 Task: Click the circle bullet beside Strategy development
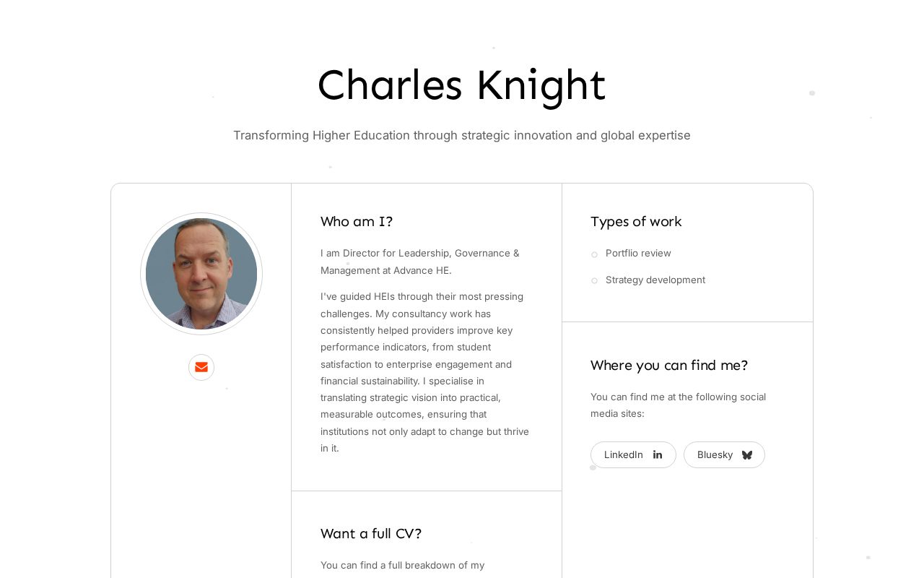pos(594,281)
